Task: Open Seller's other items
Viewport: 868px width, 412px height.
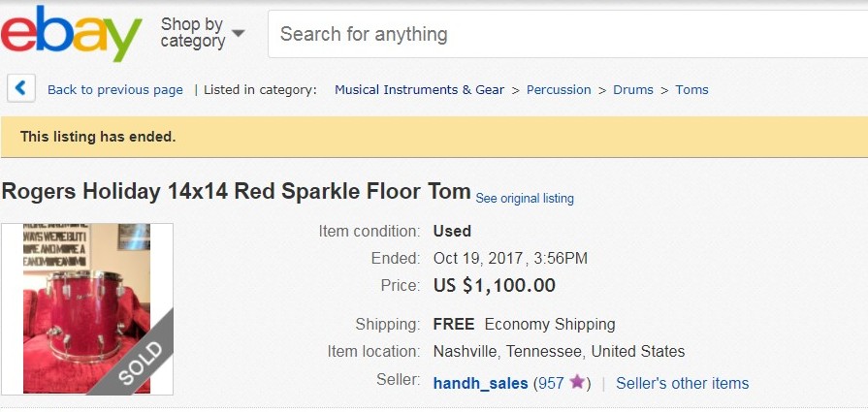Action: (683, 383)
